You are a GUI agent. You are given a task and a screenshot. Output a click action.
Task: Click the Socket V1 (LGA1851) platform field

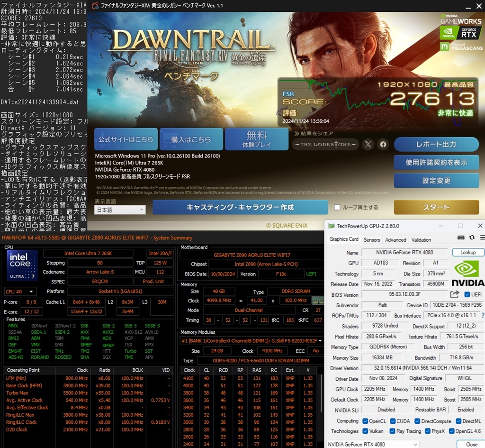point(120,292)
